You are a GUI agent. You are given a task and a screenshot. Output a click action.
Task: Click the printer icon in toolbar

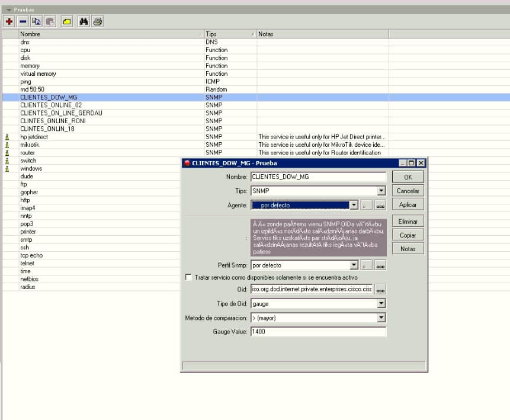[98, 21]
